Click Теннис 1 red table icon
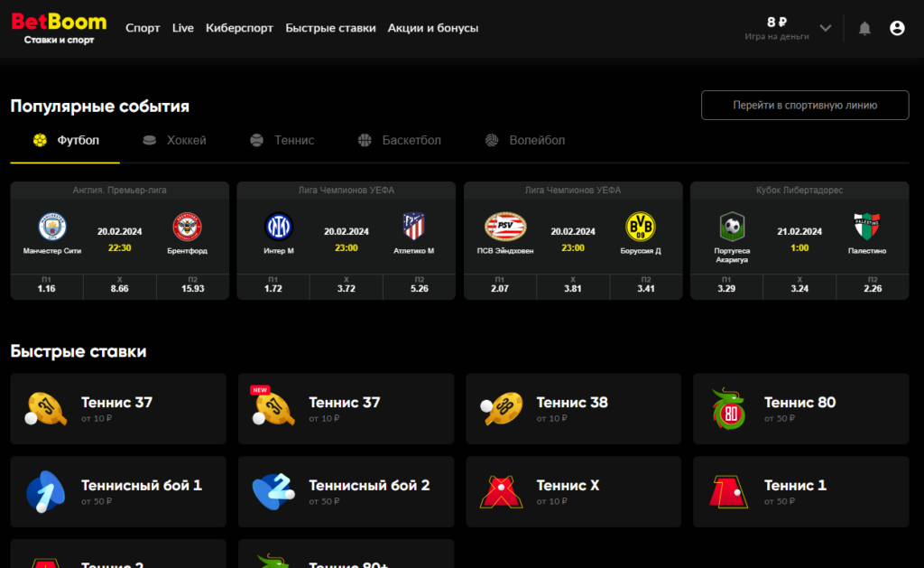 (x=728, y=492)
